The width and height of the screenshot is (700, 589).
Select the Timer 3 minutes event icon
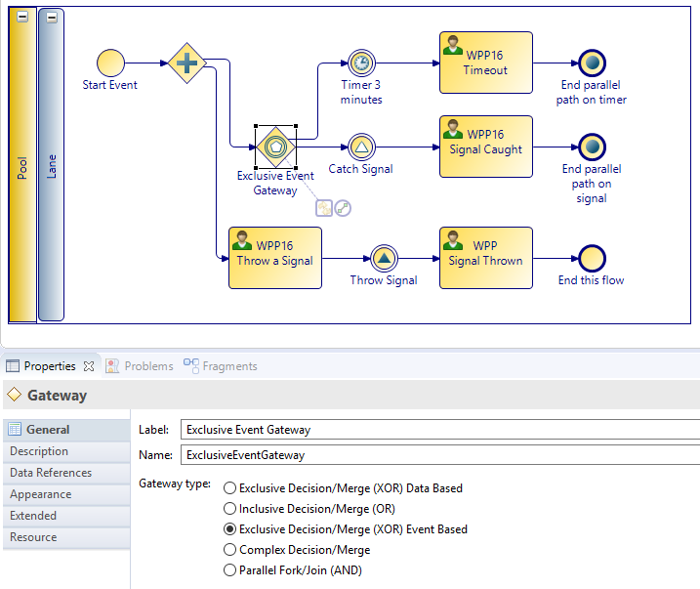pos(361,63)
